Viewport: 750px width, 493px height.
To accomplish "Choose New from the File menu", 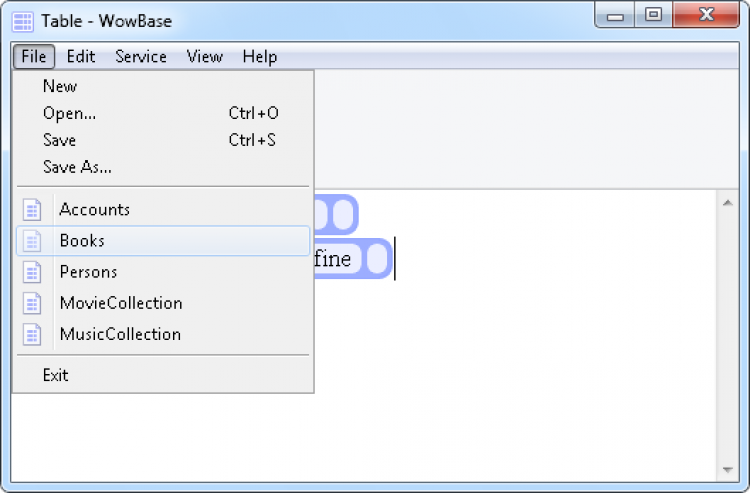I will 60,86.
